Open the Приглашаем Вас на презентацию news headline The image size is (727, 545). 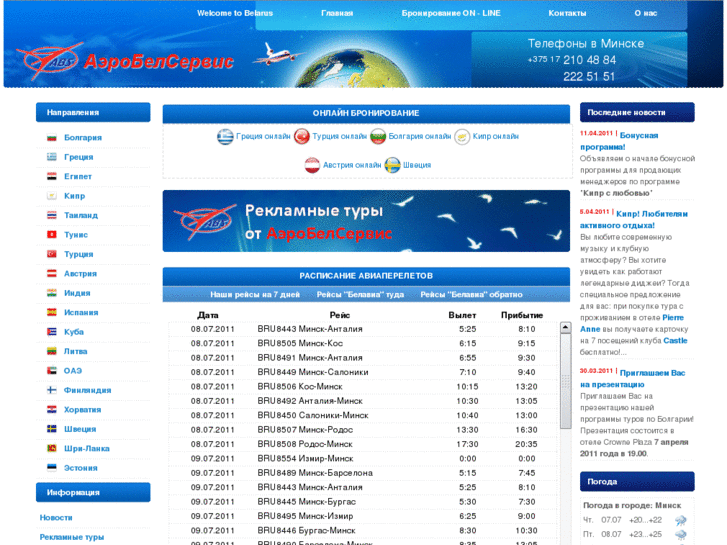coord(633,378)
